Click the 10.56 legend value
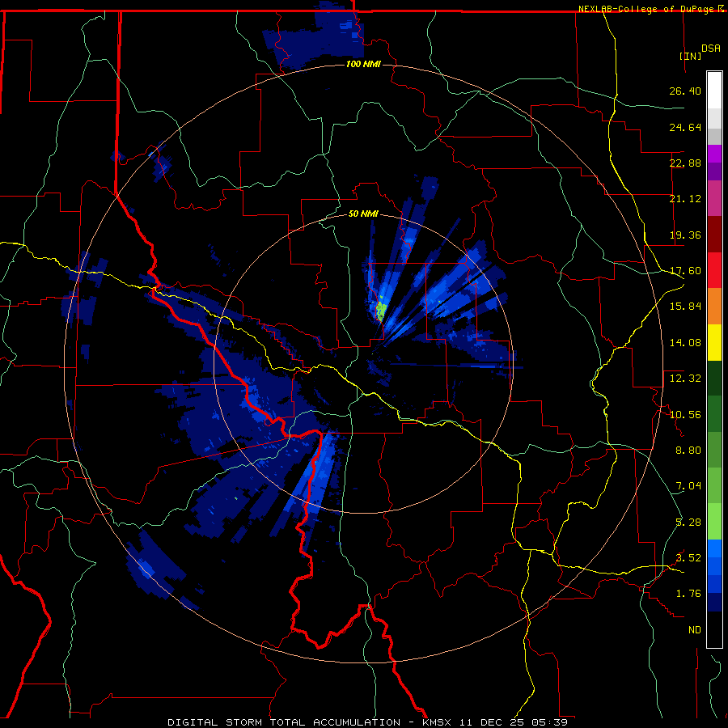The image size is (728, 728). 685,415
